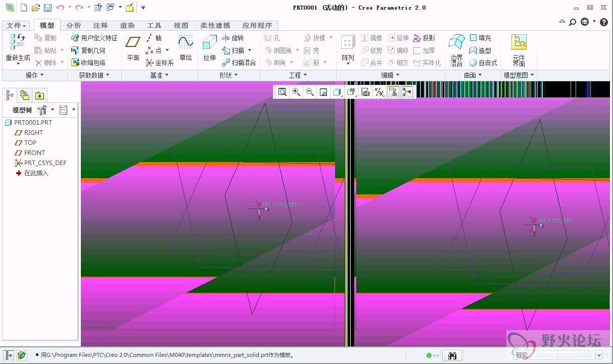Image resolution: width=613 pixels, height=364 pixels.
Task: Select the 投影 (Project) tool
Action: pyautogui.click(x=424, y=38)
